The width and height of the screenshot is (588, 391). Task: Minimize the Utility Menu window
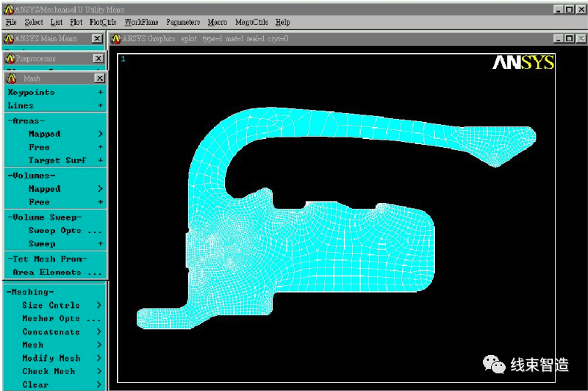point(559,10)
